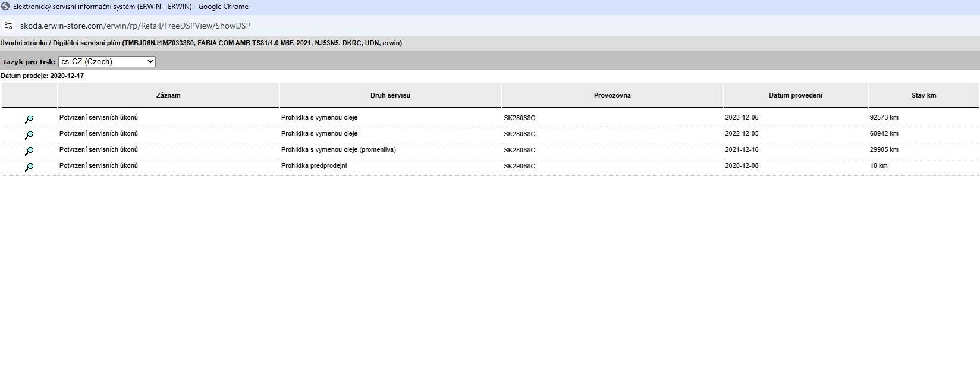The image size is (980, 388).
Task: Click the skoda.erwin-store.com address bar
Action: click(x=136, y=26)
